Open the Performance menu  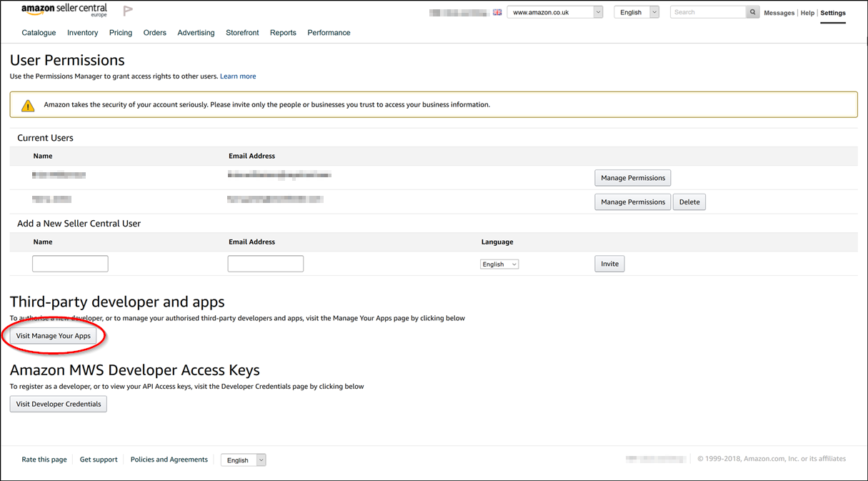click(329, 33)
